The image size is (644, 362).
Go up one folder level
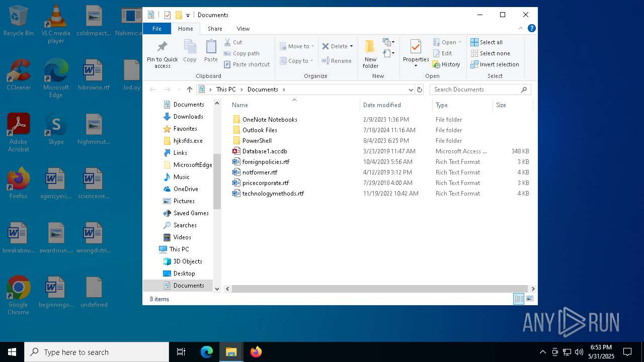pos(189,89)
